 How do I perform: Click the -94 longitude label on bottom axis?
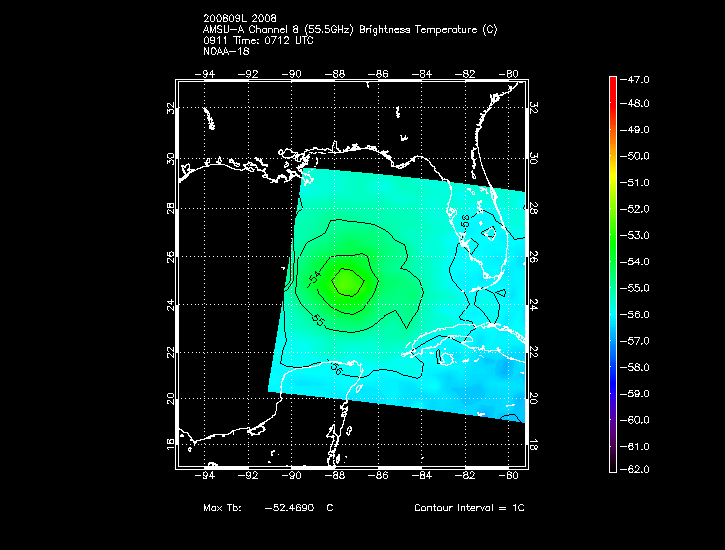pyautogui.click(x=207, y=476)
